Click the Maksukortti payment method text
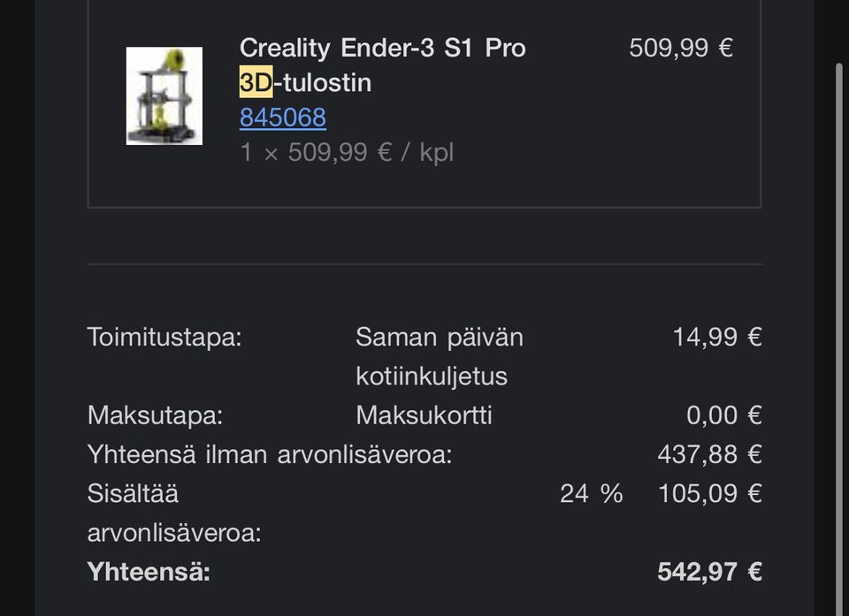The width and height of the screenshot is (849, 616). point(424,415)
